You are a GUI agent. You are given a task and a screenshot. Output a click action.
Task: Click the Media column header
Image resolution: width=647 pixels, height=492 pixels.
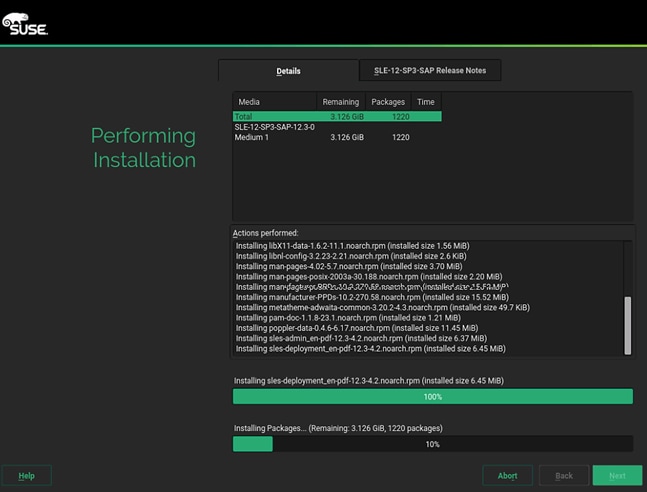pyautogui.click(x=275, y=102)
